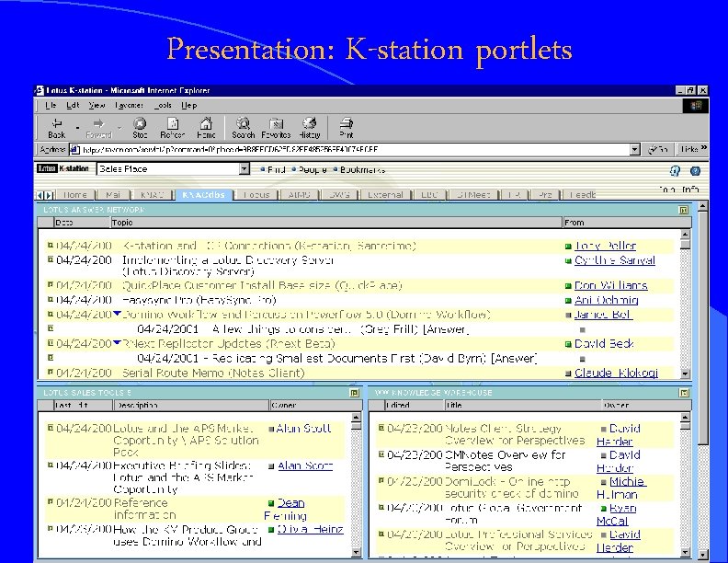Image resolution: width=728 pixels, height=563 pixels.
Task: Click the Go button beside address bar
Action: (658, 149)
